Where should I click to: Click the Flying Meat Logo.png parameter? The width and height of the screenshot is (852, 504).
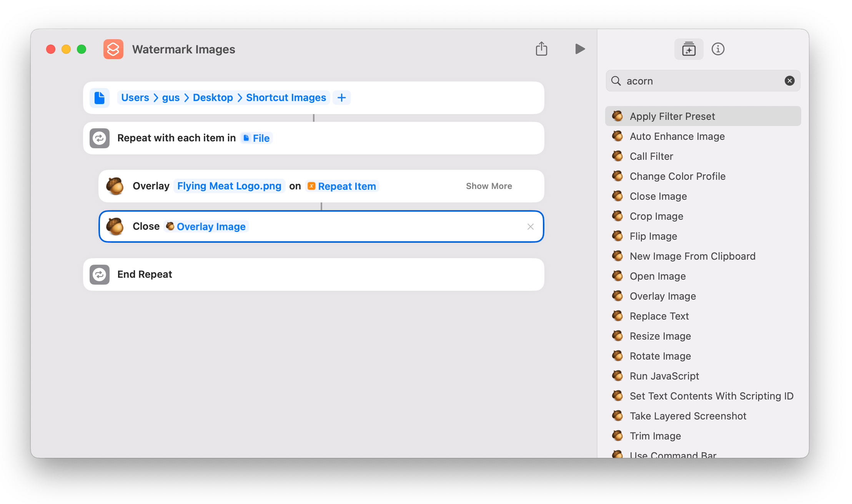point(229,186)
